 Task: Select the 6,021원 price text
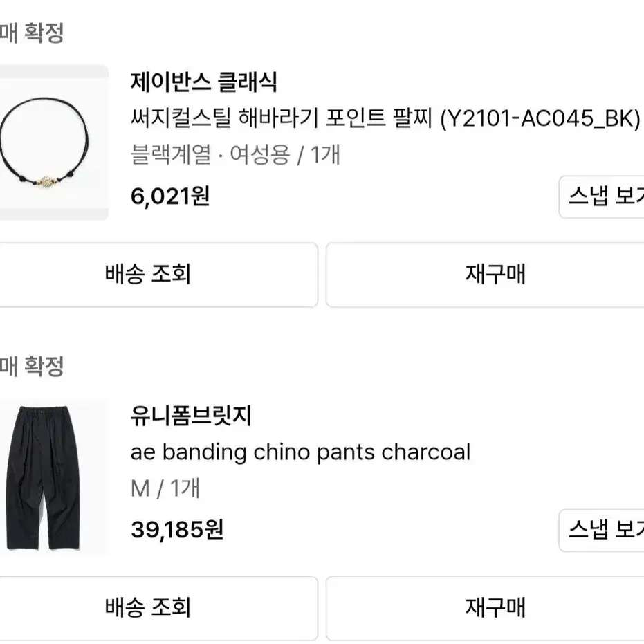(x=169, y=197)
